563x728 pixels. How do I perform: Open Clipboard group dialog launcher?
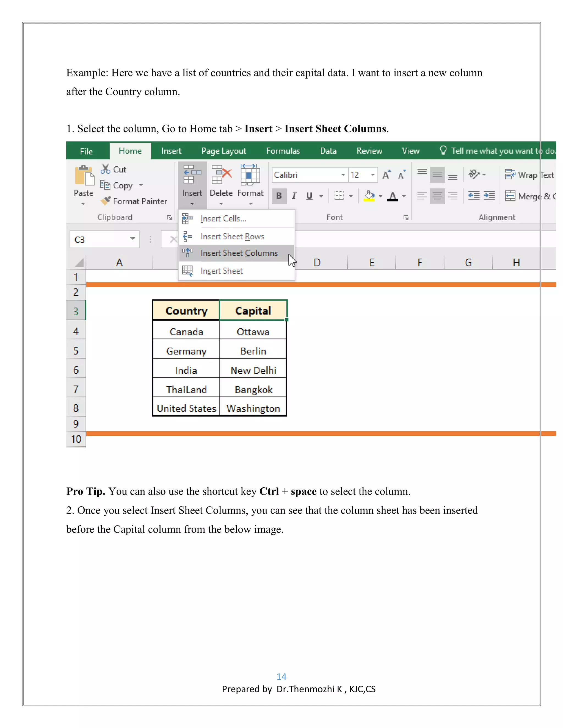coord(169,218)
